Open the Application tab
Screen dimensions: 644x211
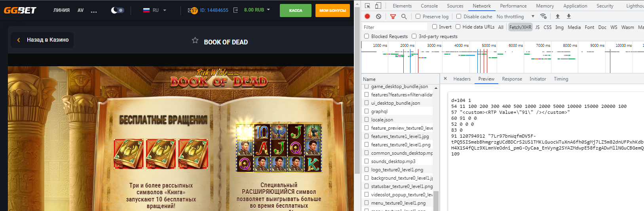click(575, 6)
